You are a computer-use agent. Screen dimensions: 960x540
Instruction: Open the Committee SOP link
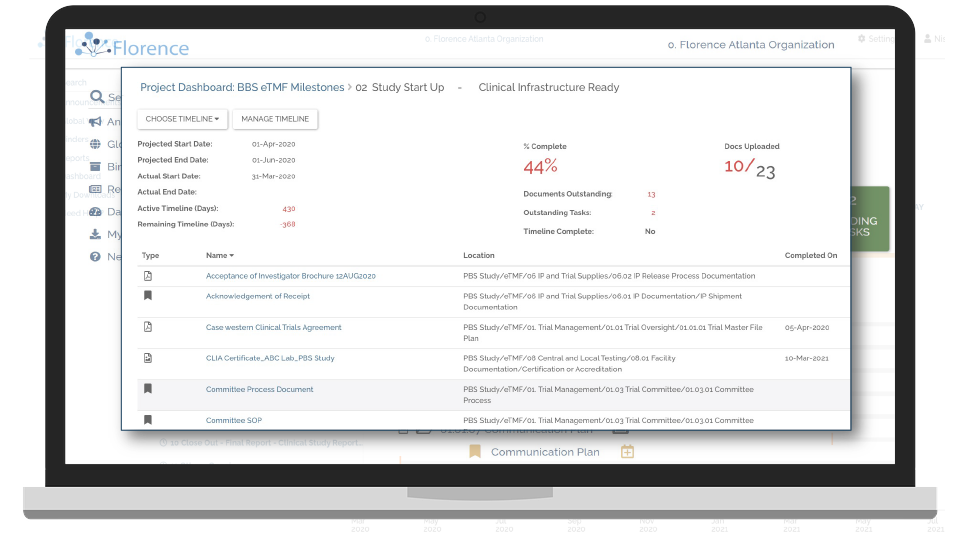click(234, 421)
